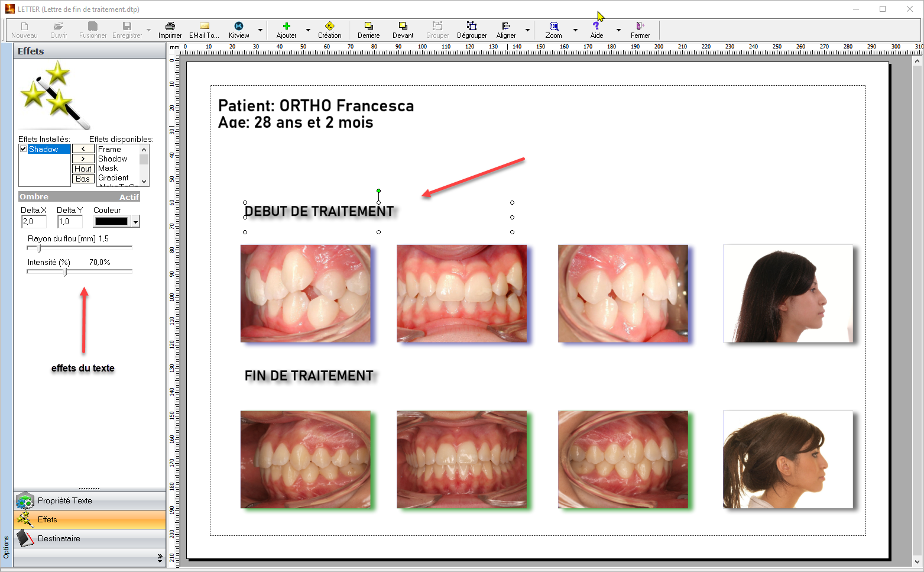Click the Dégrouper icon
The height and width of the screenshot is (572, 924).
coord(471,27)
